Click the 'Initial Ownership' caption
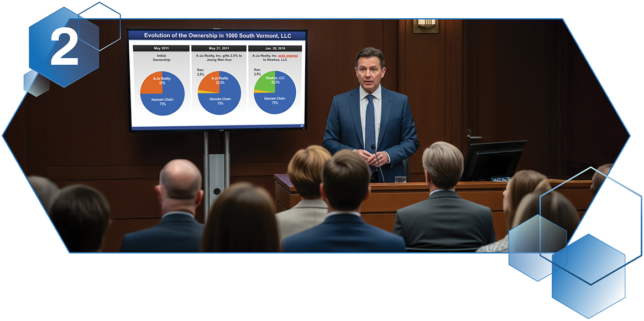 pos(161,58)
